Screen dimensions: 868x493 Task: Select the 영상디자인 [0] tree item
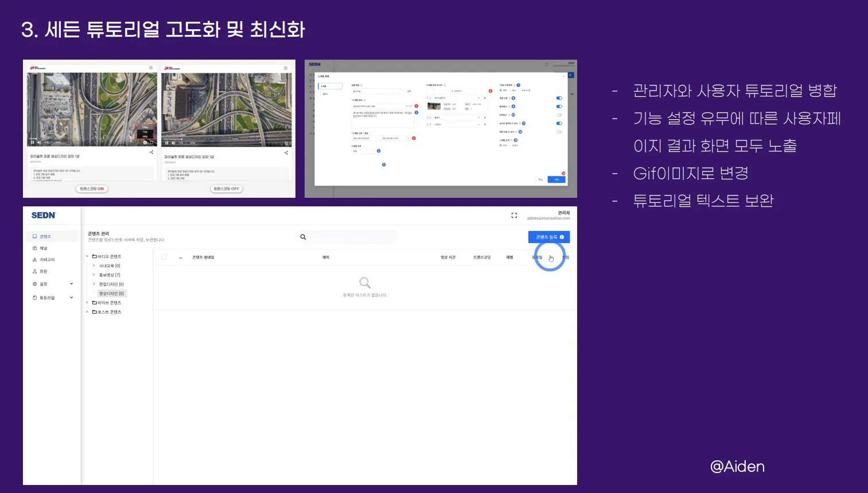coord(111,294)
